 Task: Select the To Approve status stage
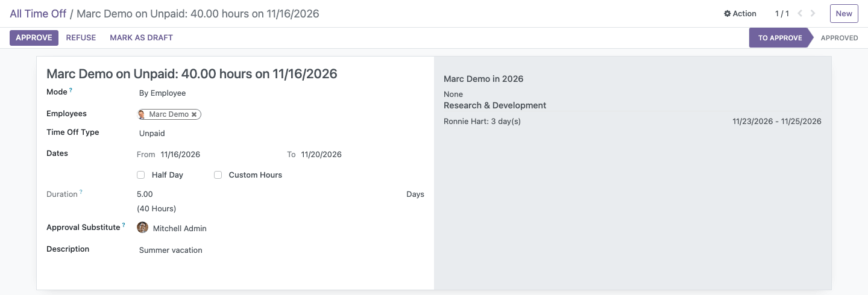[x=780, y=38]
